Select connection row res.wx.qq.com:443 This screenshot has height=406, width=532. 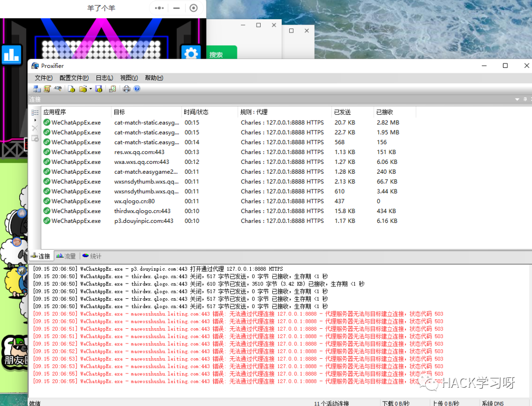pyautogui.click(x=229, y=152)
